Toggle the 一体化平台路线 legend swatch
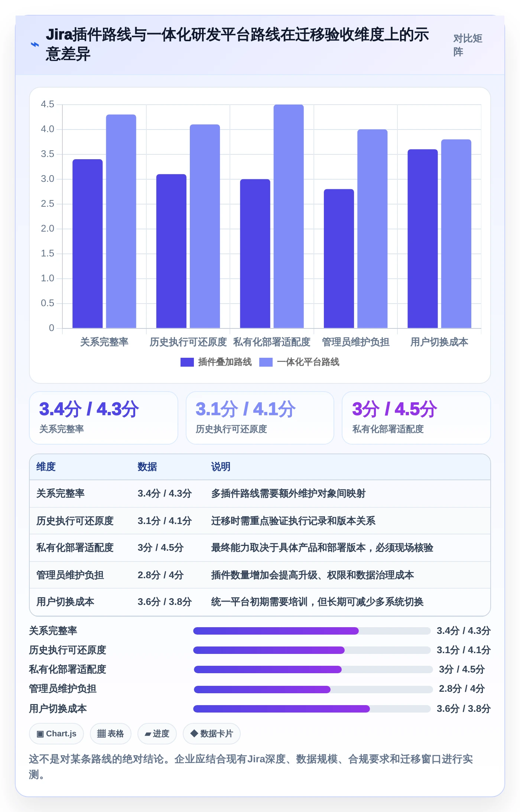 click(266, 362)
